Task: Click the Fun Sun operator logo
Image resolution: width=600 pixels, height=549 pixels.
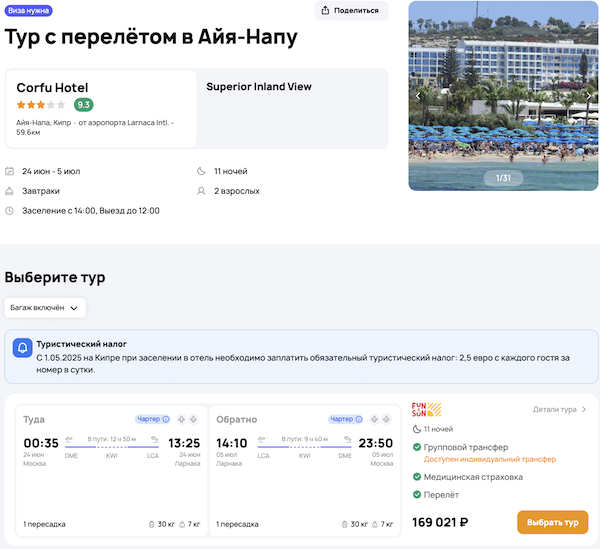Action: [x=426, y=409]
